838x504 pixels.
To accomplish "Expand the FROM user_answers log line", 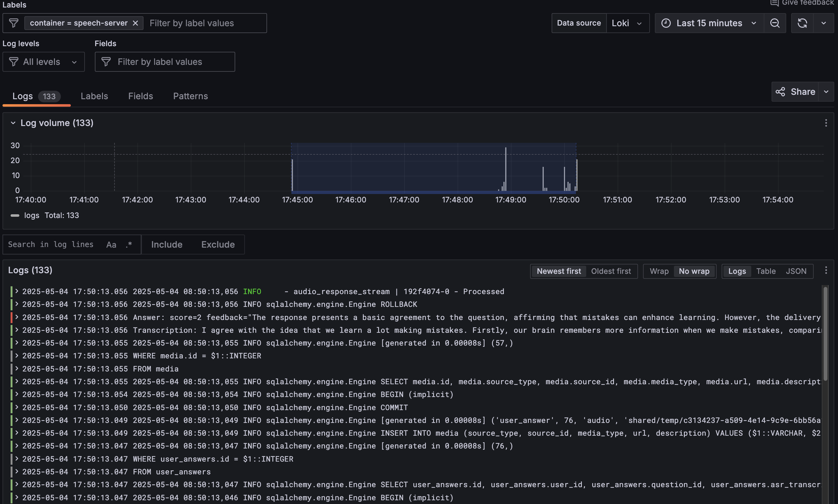I will tap(16, 472).
